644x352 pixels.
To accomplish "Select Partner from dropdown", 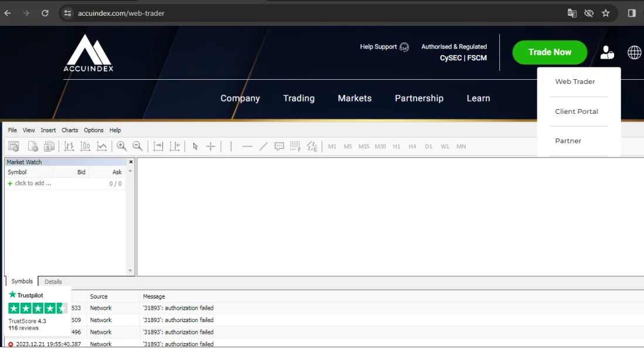I will click(568, 141).
